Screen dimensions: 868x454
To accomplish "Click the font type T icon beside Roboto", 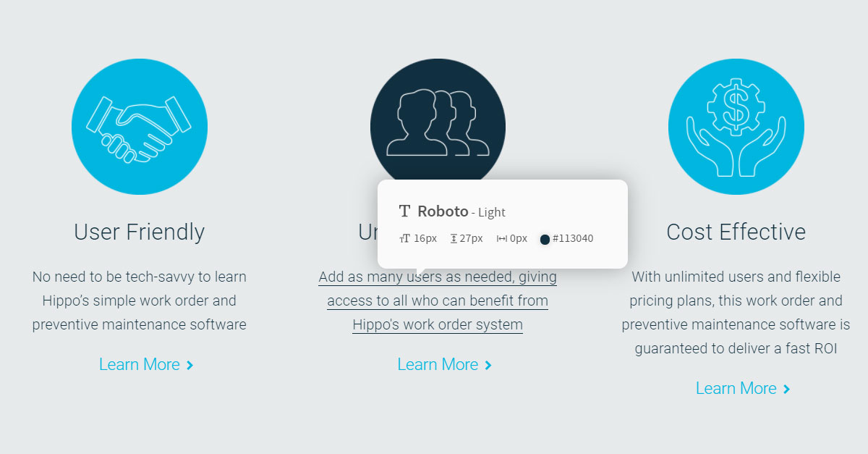I will point(405,211).
